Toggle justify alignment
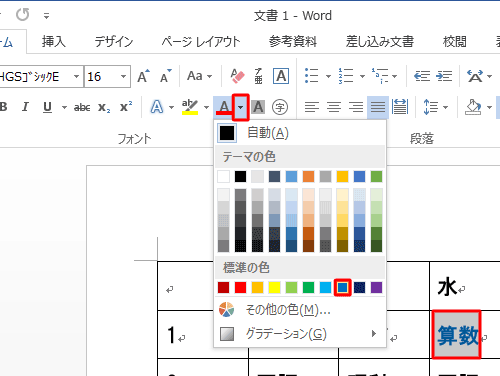500x376 pixels. point(378,107)
